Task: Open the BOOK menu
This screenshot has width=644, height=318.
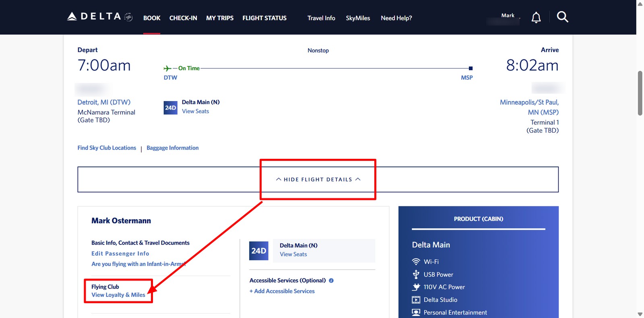Action: (152, 18)
